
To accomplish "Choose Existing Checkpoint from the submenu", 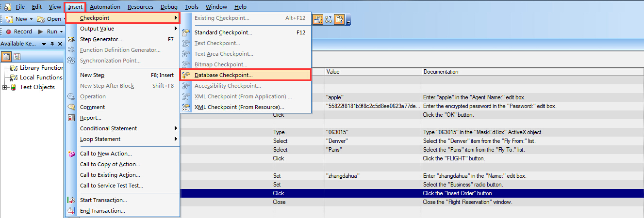I will click(x=246, y=18).
